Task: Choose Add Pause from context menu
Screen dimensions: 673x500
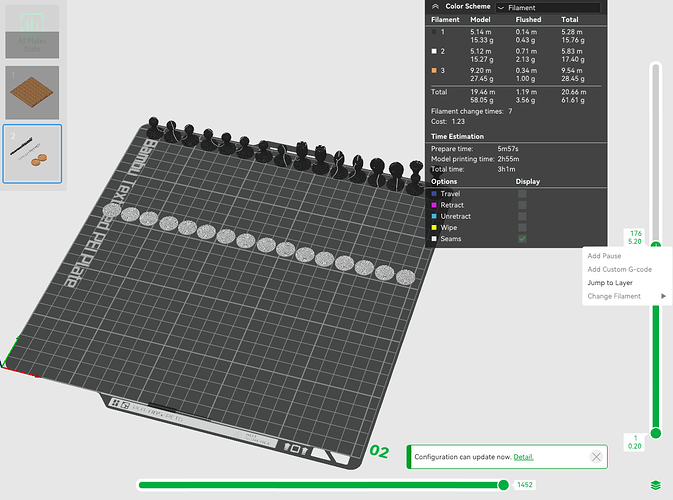Action: (x=604, y=256)
